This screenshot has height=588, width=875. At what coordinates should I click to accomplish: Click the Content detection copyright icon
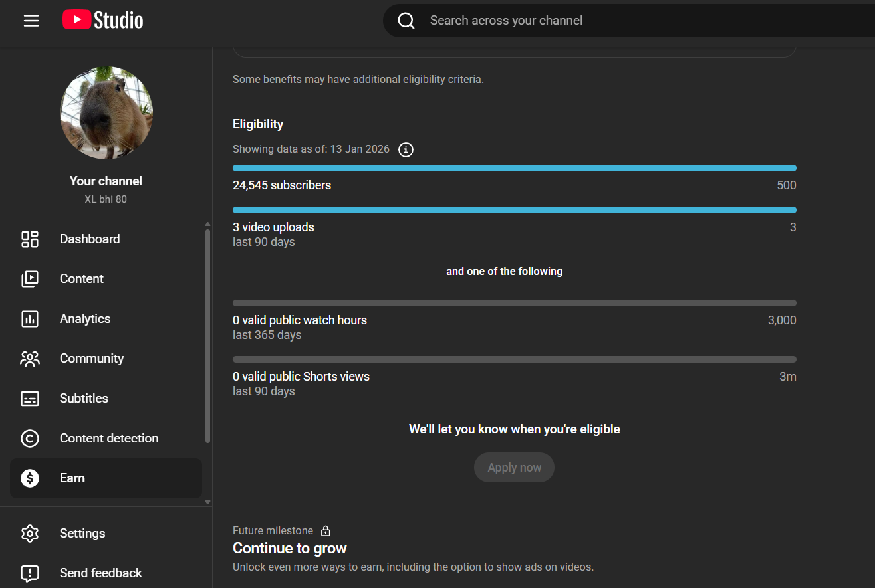click(x=30, y=439)
